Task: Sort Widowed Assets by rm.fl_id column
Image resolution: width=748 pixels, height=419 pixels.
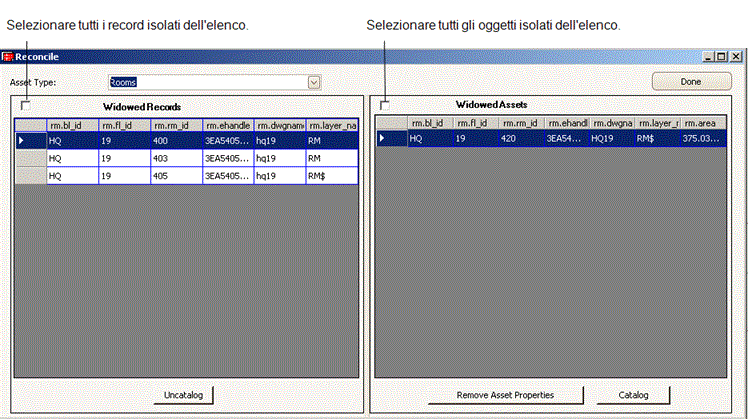Action: coord(475,123)
